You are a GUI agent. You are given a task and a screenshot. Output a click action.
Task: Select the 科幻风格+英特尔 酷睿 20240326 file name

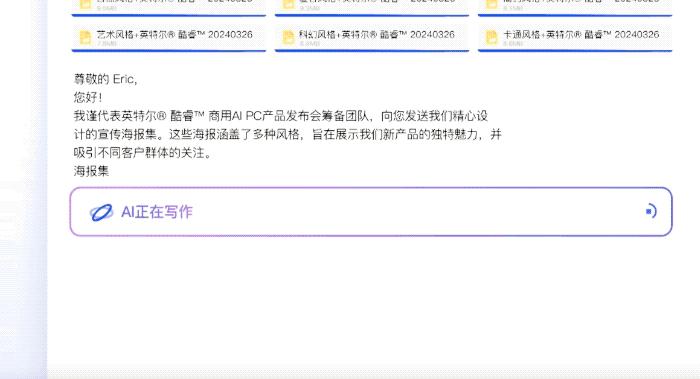(x=377, y=34)
